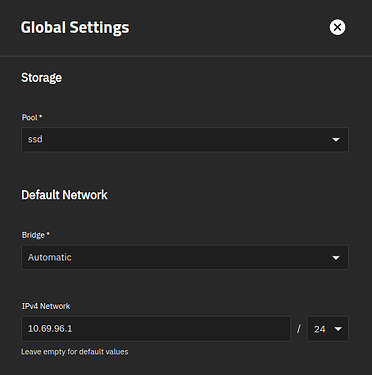Image resolution: width=372 pixels, height=375 pixels.
Task: Select the Automatic value text in Bridge
Action: click(50, 257)
